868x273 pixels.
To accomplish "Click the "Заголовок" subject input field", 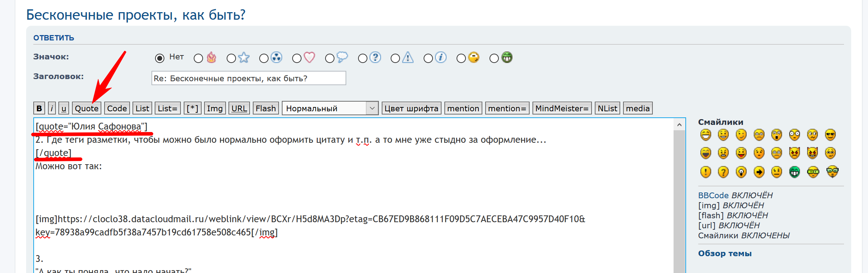I will [249, 78].
